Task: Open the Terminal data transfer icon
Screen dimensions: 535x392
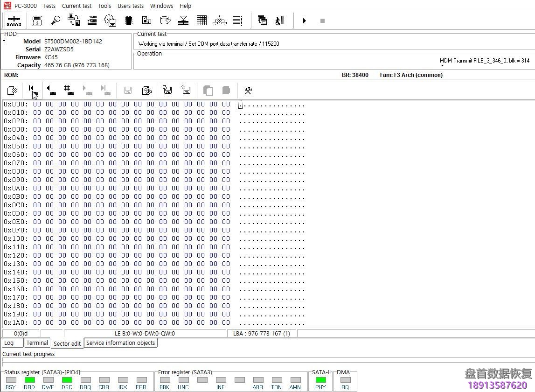Action: pos(74,20)
